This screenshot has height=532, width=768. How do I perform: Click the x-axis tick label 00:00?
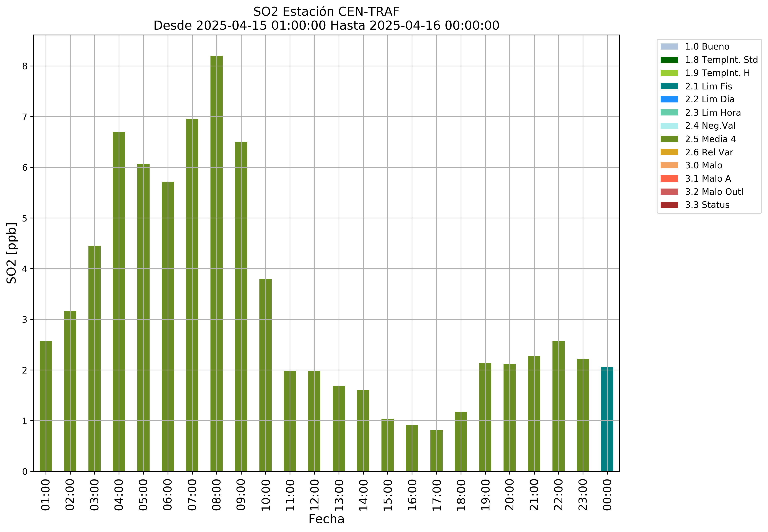[607, 495]
